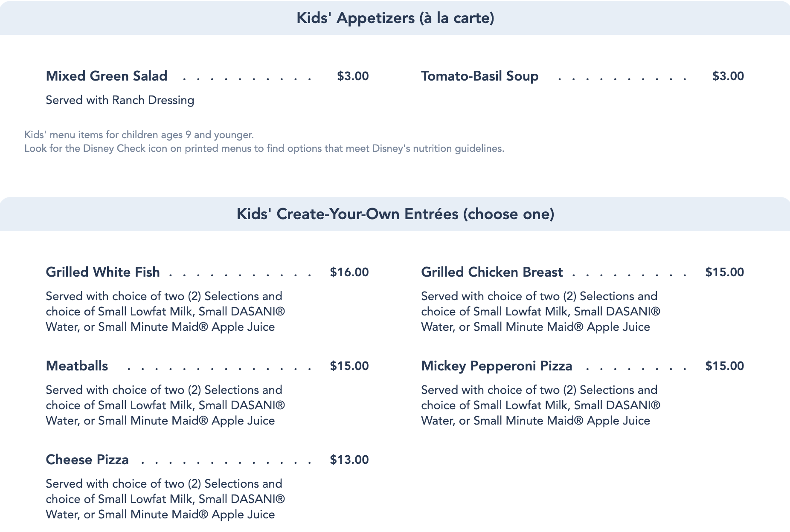Select the Mixed Green Salad item name

pyautogui.click(x=107, y=76)
